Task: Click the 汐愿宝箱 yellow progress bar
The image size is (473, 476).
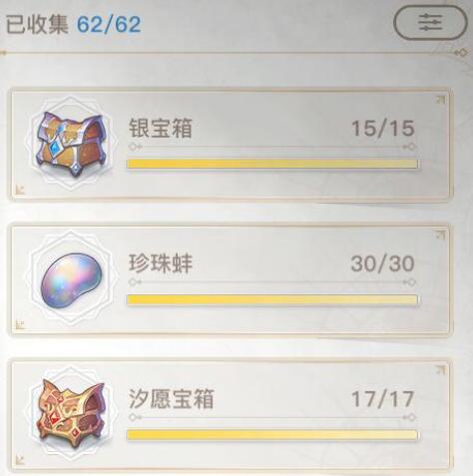Action: (x=272, y=434)
